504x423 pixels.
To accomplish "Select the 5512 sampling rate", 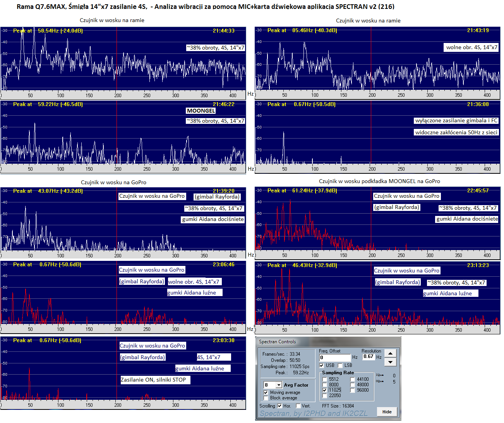I will click(x=325, y=379).
